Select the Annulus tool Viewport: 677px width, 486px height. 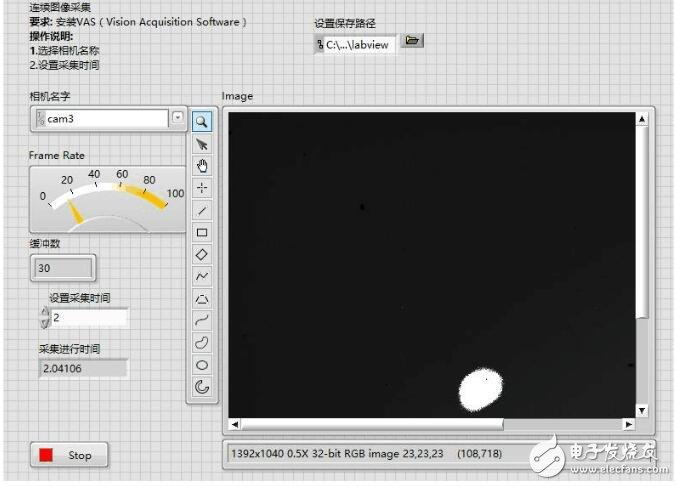pos(202,388)
